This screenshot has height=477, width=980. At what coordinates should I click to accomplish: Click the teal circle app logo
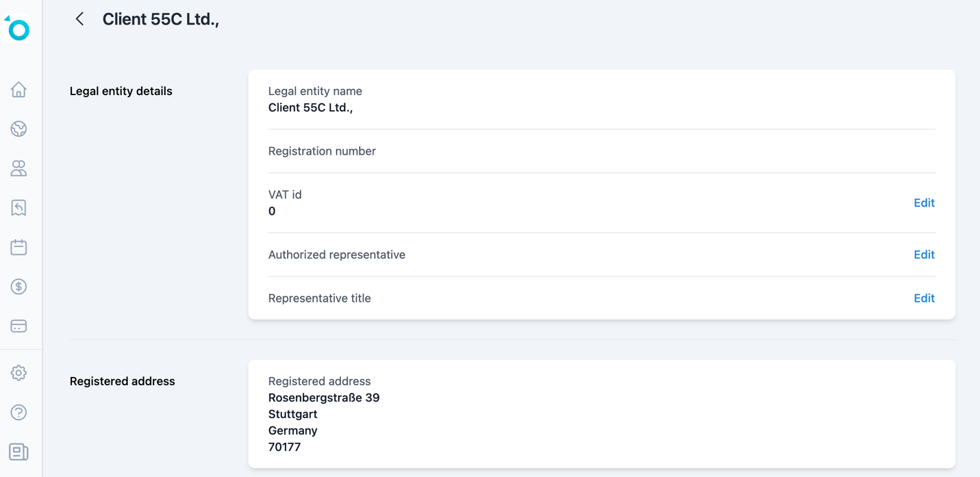(18, 29)
